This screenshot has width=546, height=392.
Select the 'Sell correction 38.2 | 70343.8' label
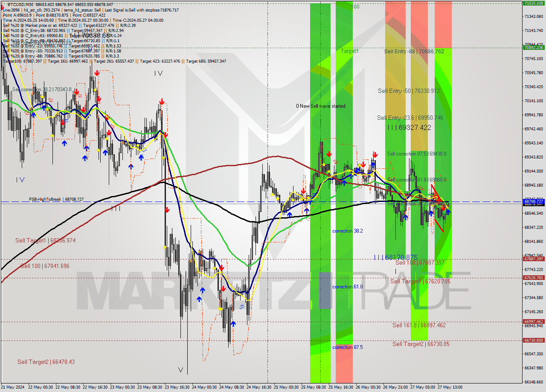[x=42, y=89]
